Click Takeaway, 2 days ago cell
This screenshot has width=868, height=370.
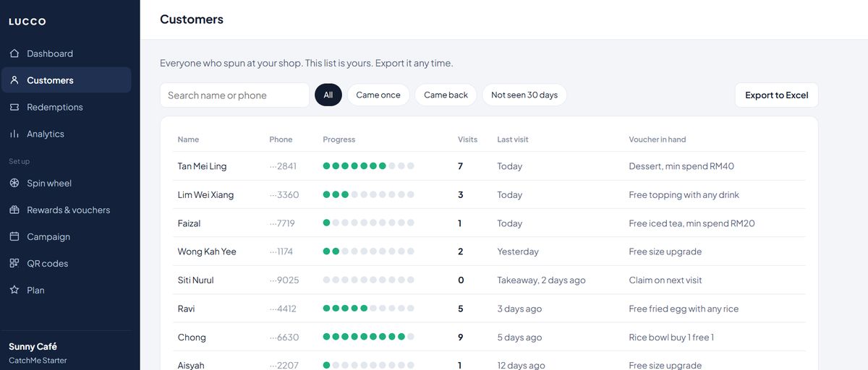pos(541,280)
